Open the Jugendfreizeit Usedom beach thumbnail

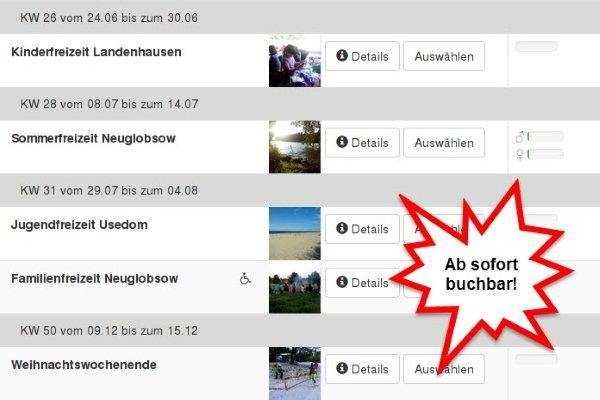click(295, 233)
